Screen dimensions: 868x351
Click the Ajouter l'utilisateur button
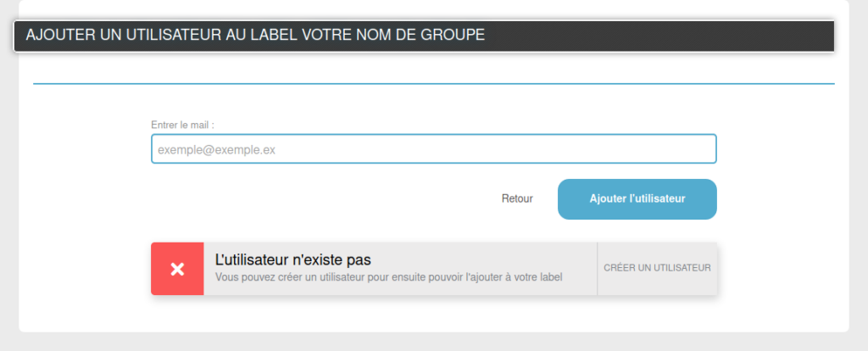pyautogui.click(x=637, y=199)
